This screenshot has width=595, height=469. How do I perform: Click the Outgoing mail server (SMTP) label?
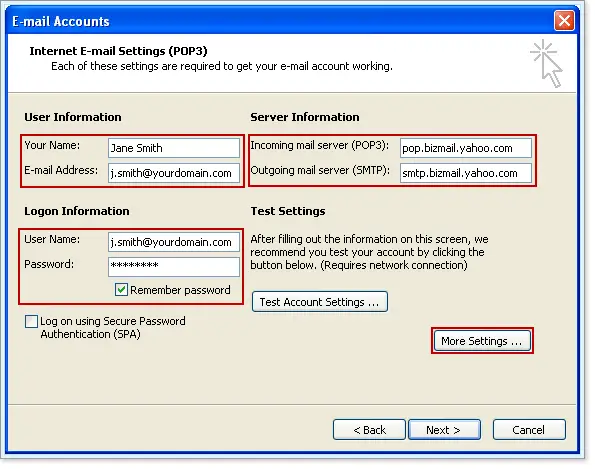[x=320, y=170]
